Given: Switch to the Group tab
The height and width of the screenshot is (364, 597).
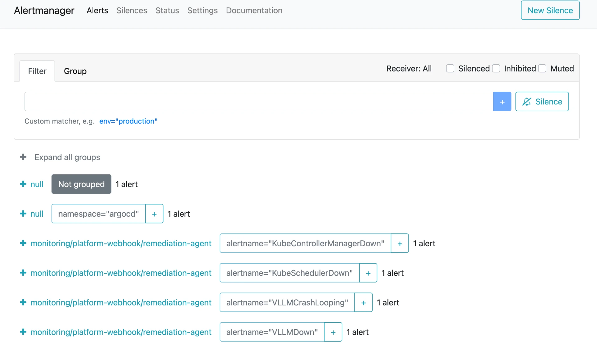Looking at the screenshot, I should click(x=75, y=71).
